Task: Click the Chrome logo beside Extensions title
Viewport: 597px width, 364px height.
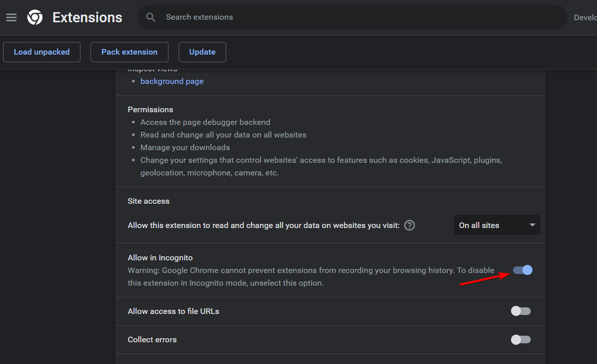Action: tap(35, 18)
